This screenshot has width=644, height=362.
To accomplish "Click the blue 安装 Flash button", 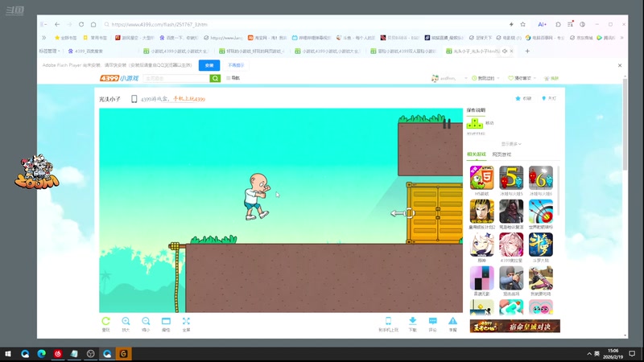I will 209,65.
